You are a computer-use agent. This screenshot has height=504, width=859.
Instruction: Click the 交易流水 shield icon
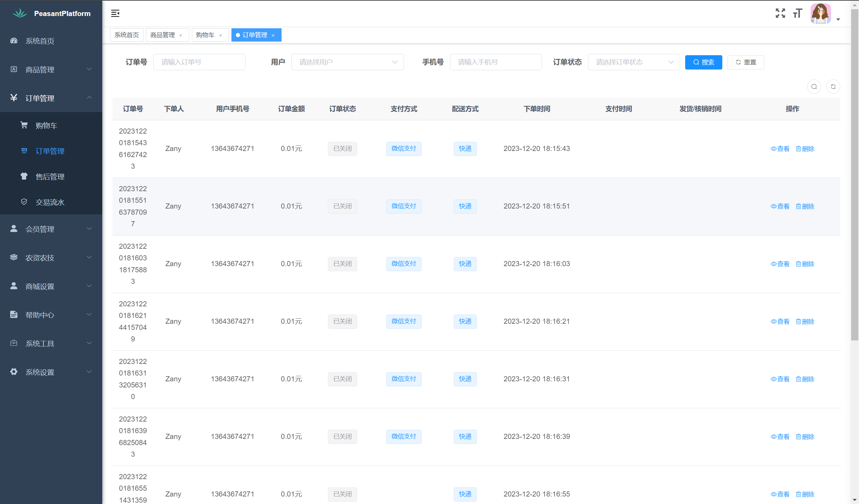coord(24,202)
